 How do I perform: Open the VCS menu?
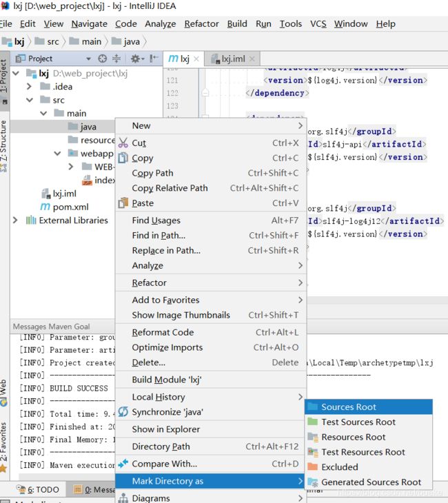318,23
